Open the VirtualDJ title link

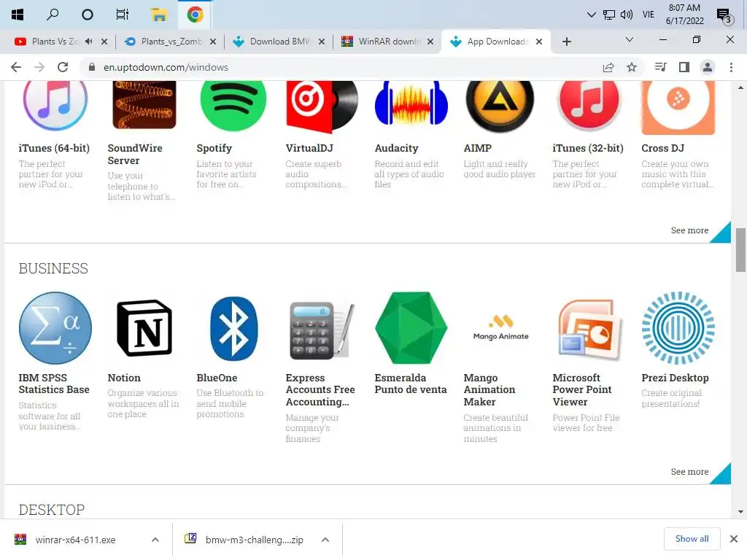309,148
